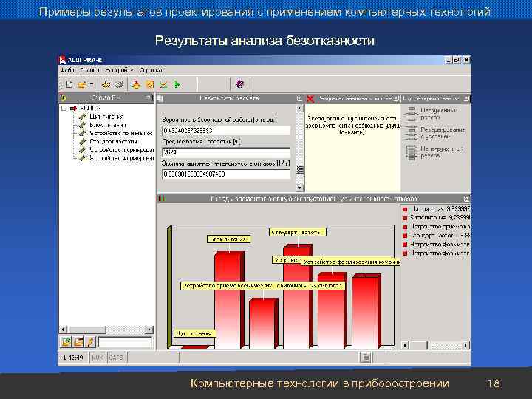Click component icon beside Щит питания tree row
Image resolution: width=532 pixels, height=399 pixels.
point(82,117)
